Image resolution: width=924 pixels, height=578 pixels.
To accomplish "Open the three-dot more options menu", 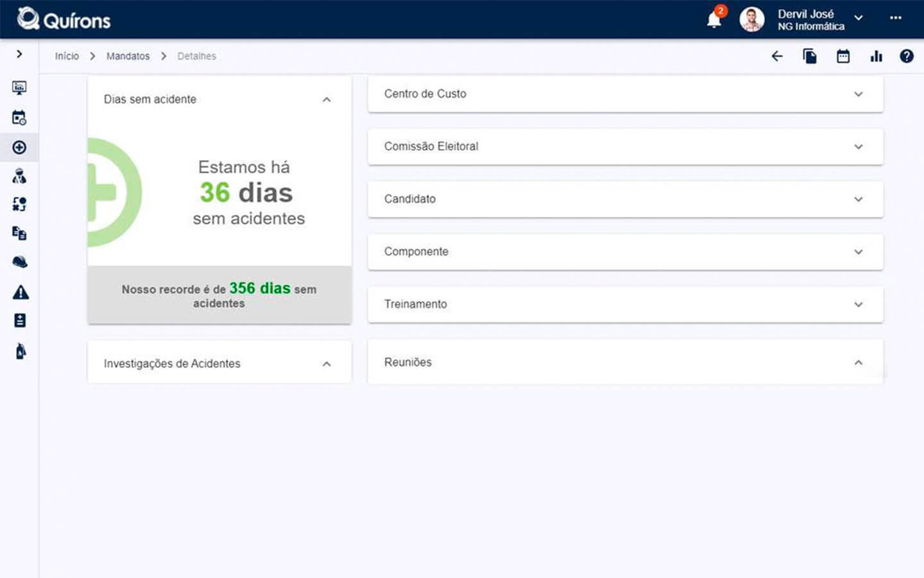I will click(x=895, y=18).
